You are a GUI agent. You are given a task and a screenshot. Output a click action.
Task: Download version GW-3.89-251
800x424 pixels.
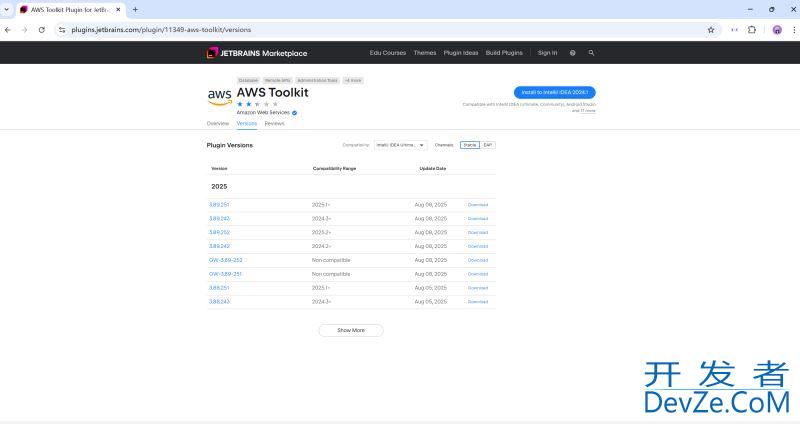(x=478, y=274)
